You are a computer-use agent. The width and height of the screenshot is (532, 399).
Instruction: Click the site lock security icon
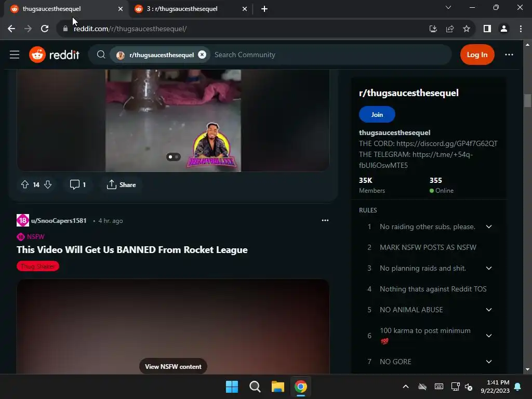65,29
